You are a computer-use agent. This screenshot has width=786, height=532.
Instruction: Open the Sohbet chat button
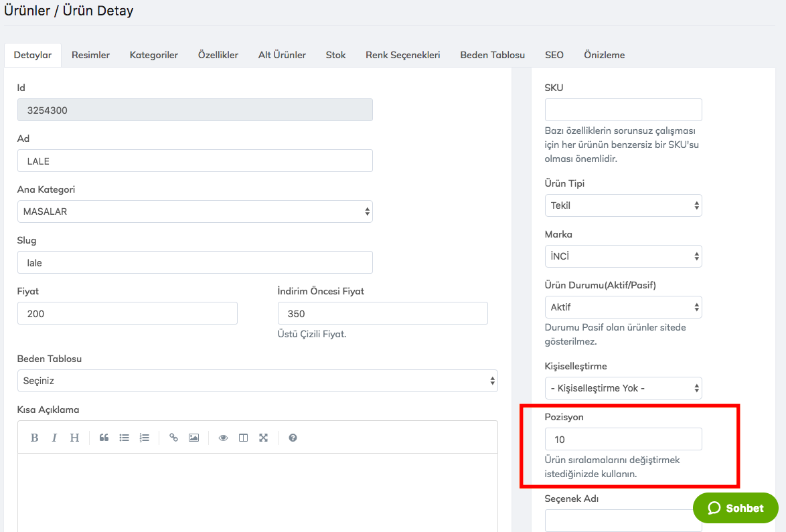pyautogui.click(x=735, y=508)
